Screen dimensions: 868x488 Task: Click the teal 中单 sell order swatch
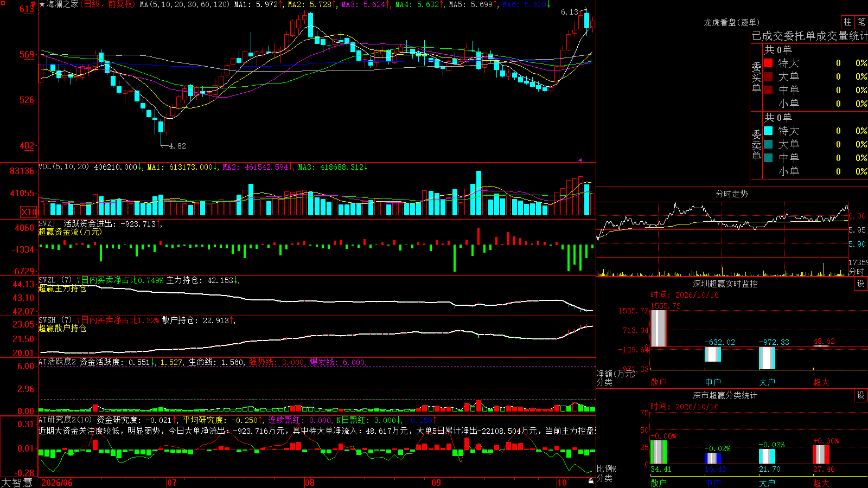tap(768, 158)
